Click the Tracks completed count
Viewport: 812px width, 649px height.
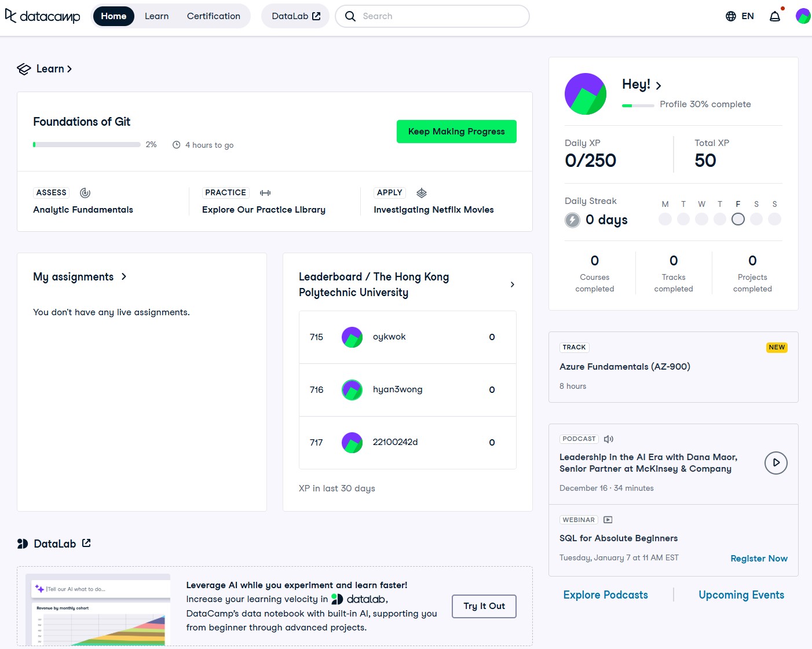click(674, 261)
